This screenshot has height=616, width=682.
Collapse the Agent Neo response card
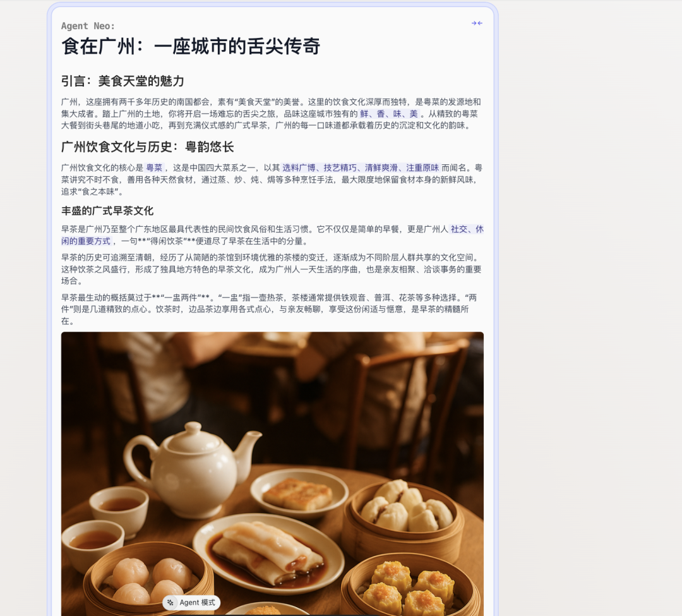pos(477,23)
